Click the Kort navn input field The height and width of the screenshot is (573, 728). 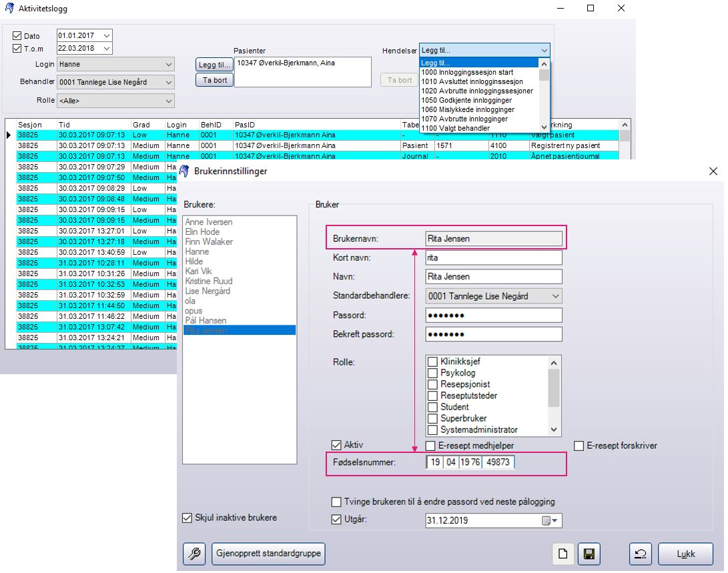pos(494,258)
